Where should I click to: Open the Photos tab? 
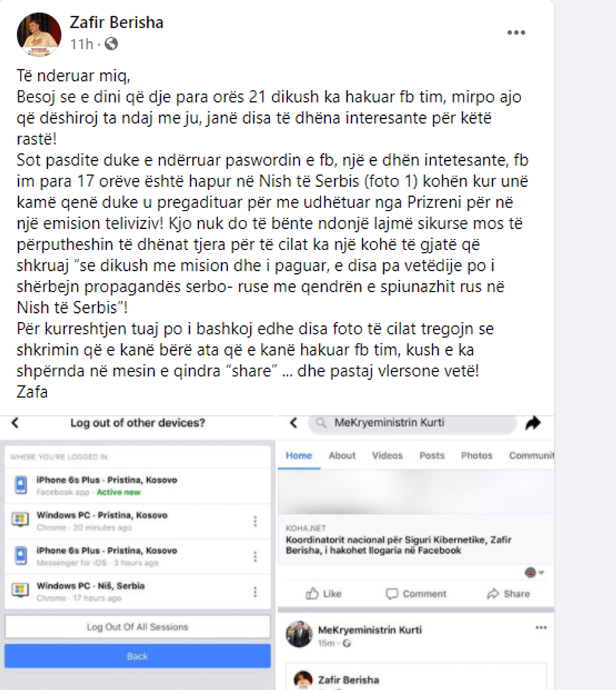click(x=476, y=456)
